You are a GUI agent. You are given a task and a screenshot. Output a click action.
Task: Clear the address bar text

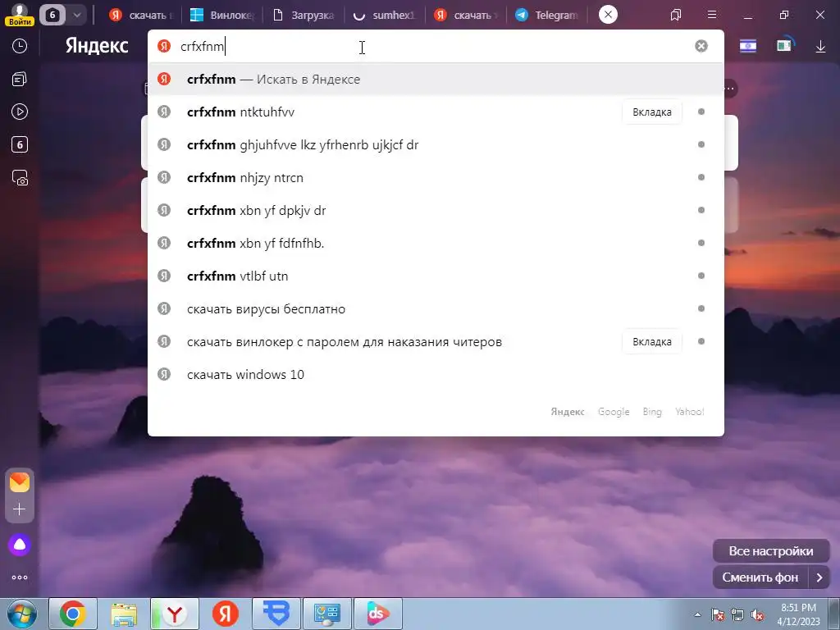[701, 46]
